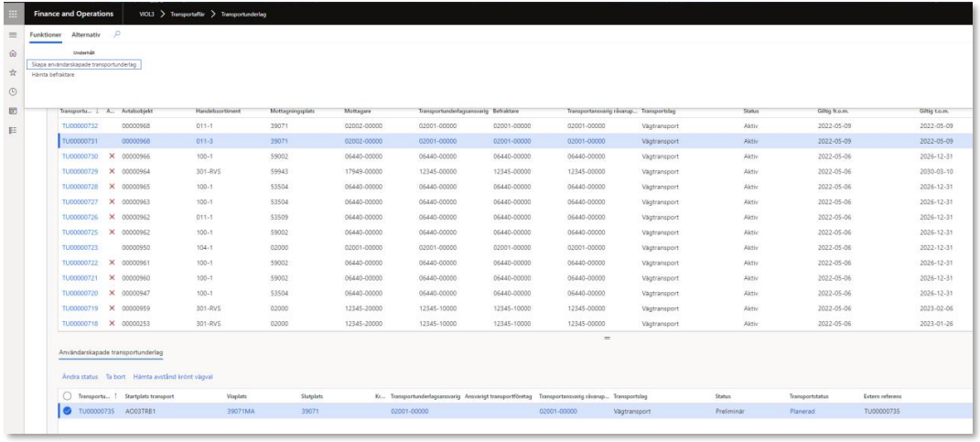Screen dimensions: 980x442
Task: Open Recent clock icon in sidebar
Action: pyautogui.click(x=12, y=92)
